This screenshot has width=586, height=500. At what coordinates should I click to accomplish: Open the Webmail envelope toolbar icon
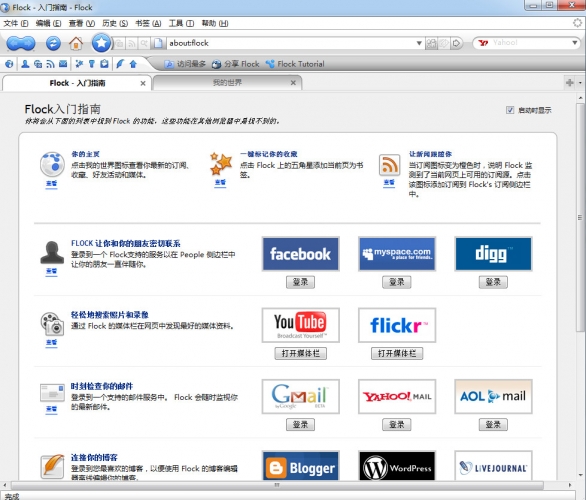[63, 64]
